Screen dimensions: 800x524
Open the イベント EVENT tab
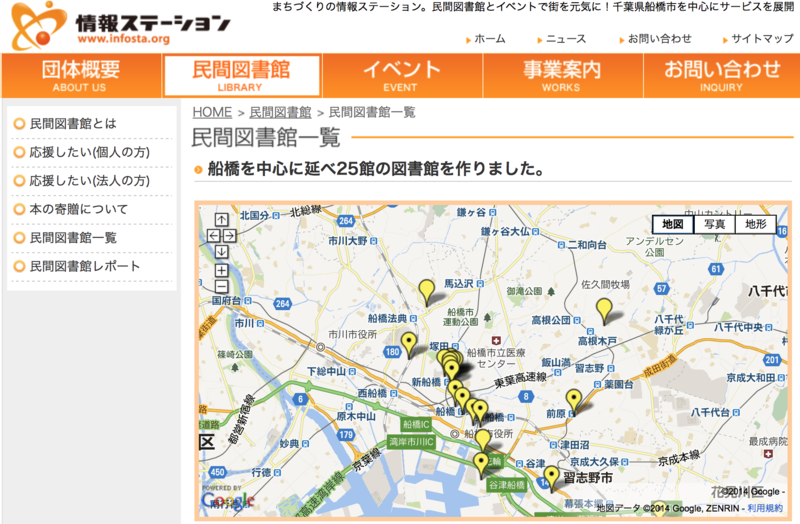coord(402,76)
